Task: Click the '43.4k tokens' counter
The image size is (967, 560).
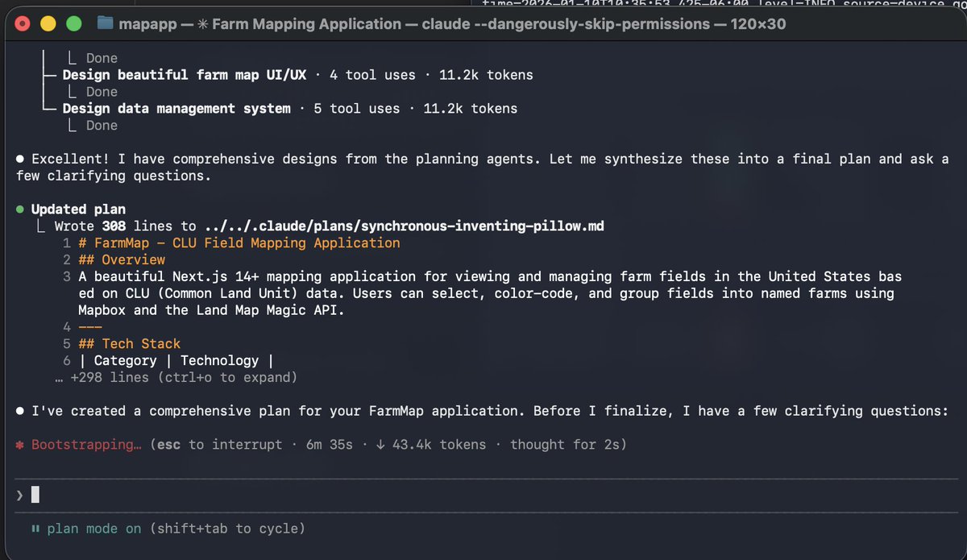Action: [439, 445]
